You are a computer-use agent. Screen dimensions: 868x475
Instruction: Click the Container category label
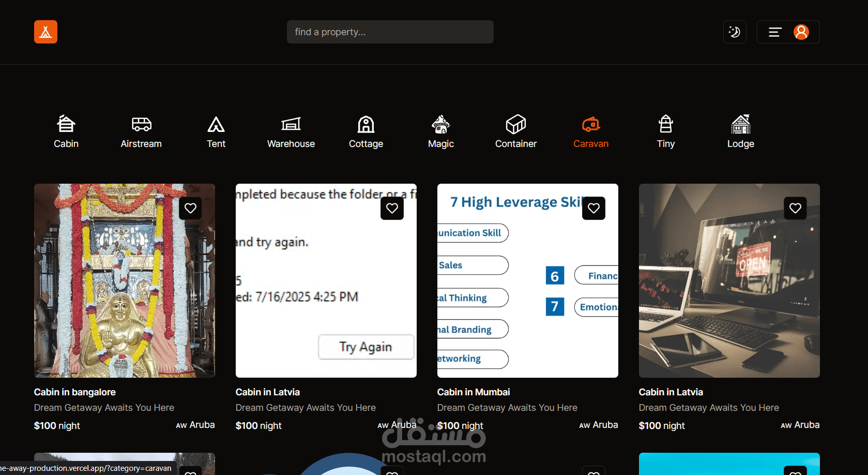[516, 144]
